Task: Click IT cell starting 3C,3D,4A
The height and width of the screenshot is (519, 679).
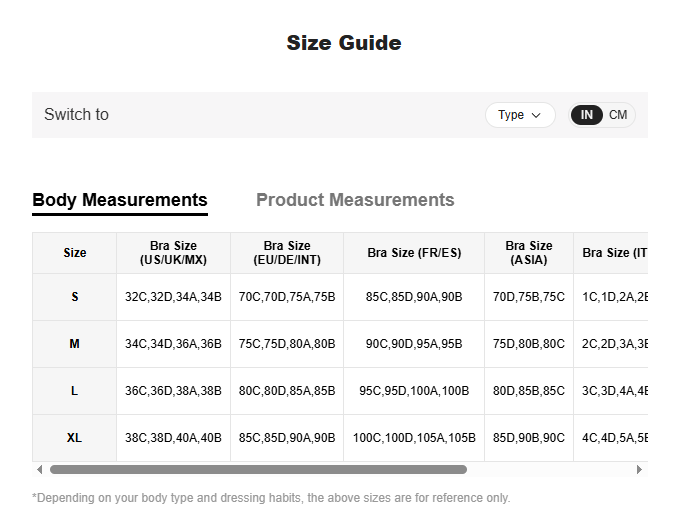Action: [x=611, y=391]
